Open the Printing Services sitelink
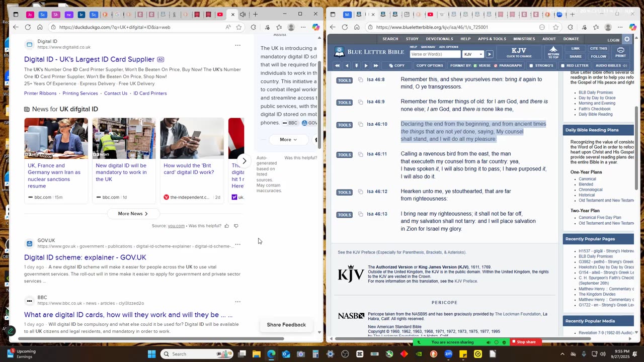 click(80, 94)
